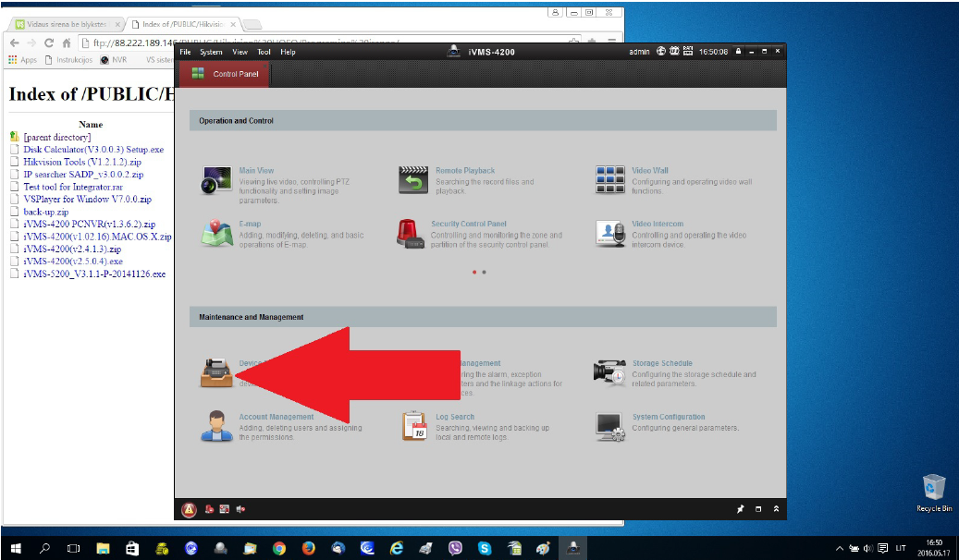
Task: Click the keyboard icon in iVMS title bar
Action: (x=688, y=52)
